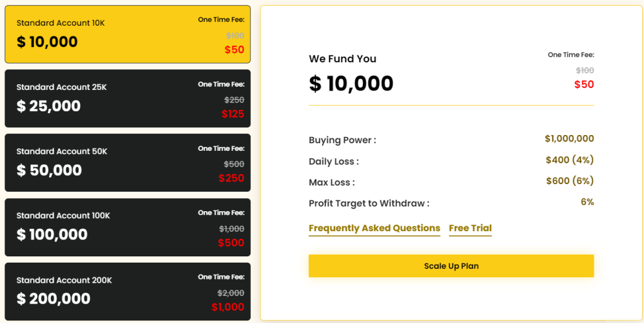Click the red $500 discounted fee
Image resolution: width=644 pixels, height=323 pixels.
point(231,243)
